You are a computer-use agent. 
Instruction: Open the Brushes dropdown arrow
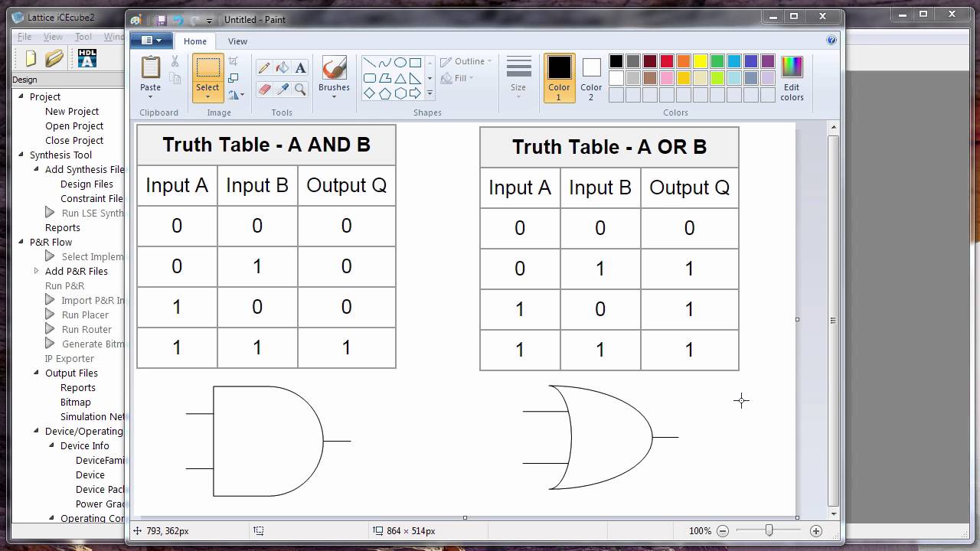click(x=334, y=97)
